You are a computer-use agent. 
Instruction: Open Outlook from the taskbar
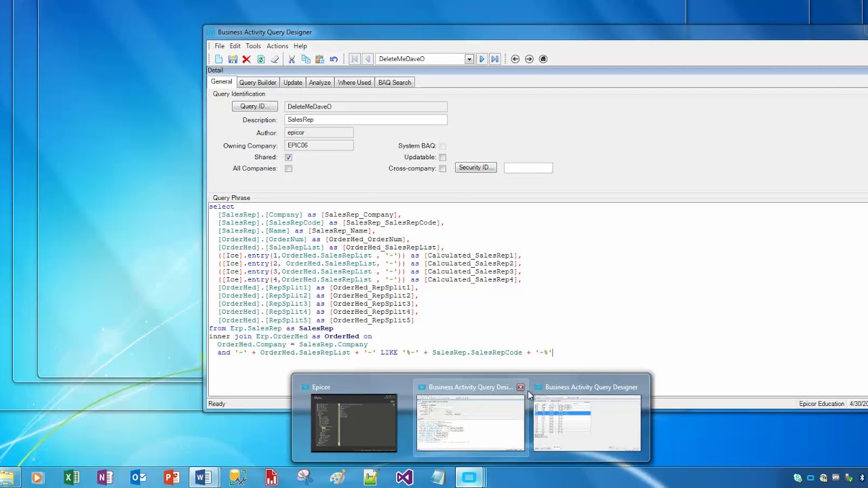tap(138, 478)
